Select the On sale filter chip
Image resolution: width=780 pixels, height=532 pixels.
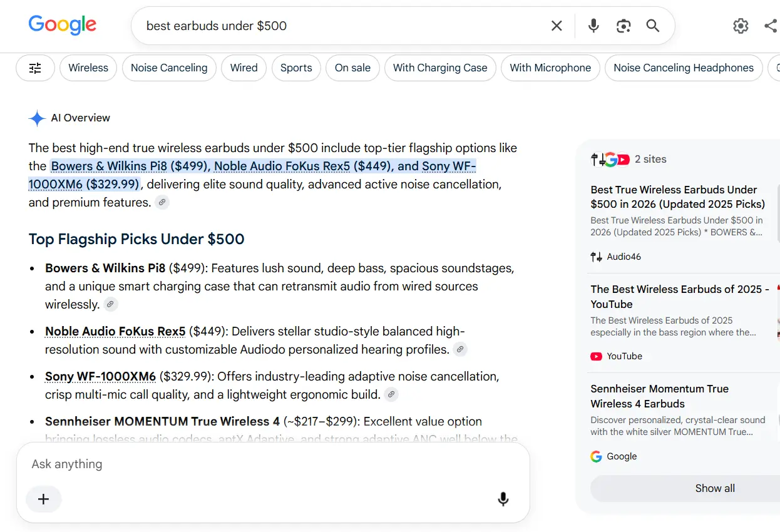click(352, 68)
